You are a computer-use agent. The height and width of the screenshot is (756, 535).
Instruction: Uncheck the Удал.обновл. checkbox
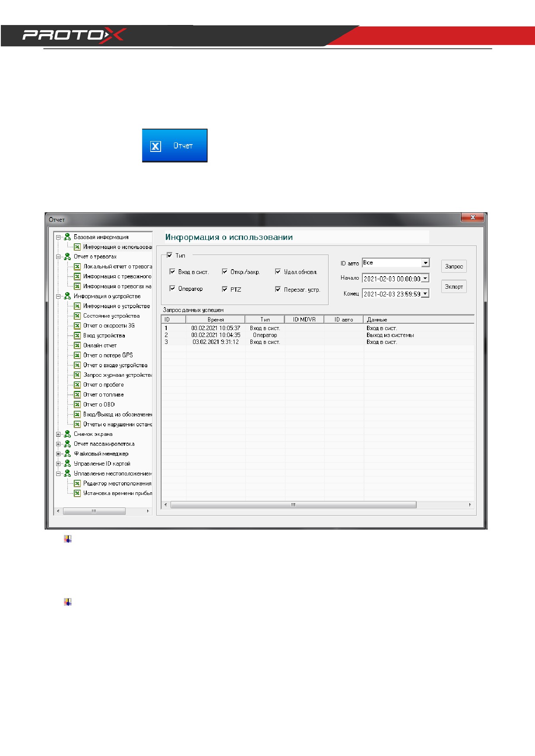click(x=278, y=272)
